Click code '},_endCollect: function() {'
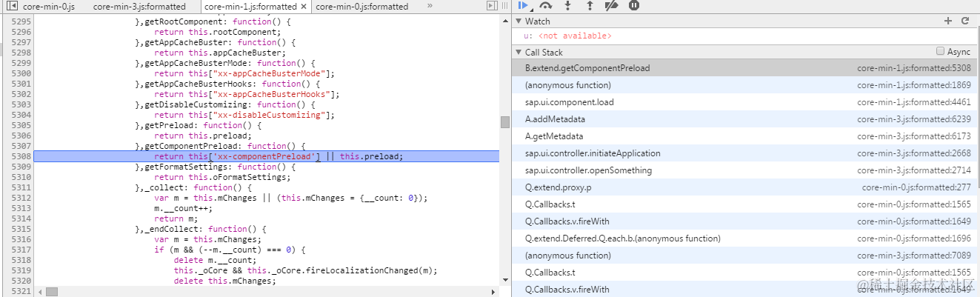 [200, 229]
